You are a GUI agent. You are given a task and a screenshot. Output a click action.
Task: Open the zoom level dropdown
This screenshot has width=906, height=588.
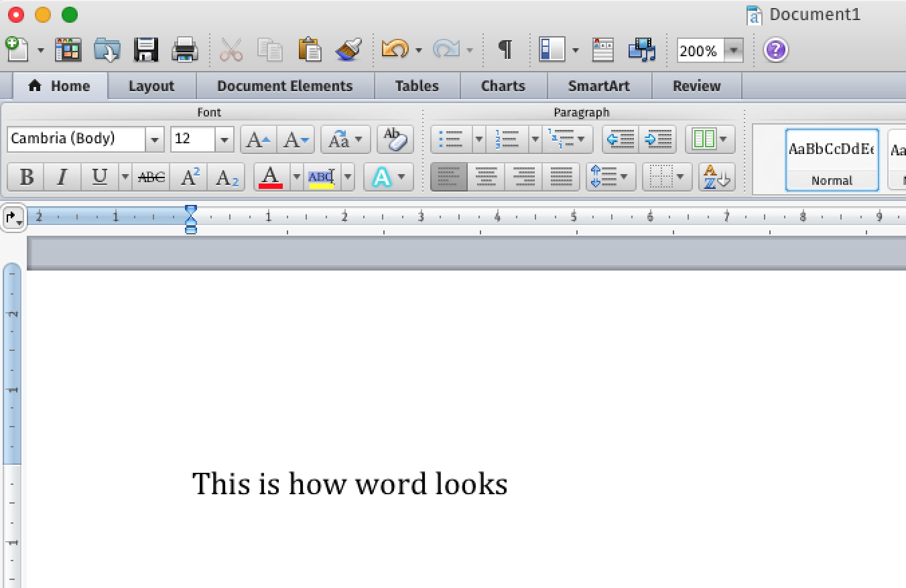(x=734, y=50)
